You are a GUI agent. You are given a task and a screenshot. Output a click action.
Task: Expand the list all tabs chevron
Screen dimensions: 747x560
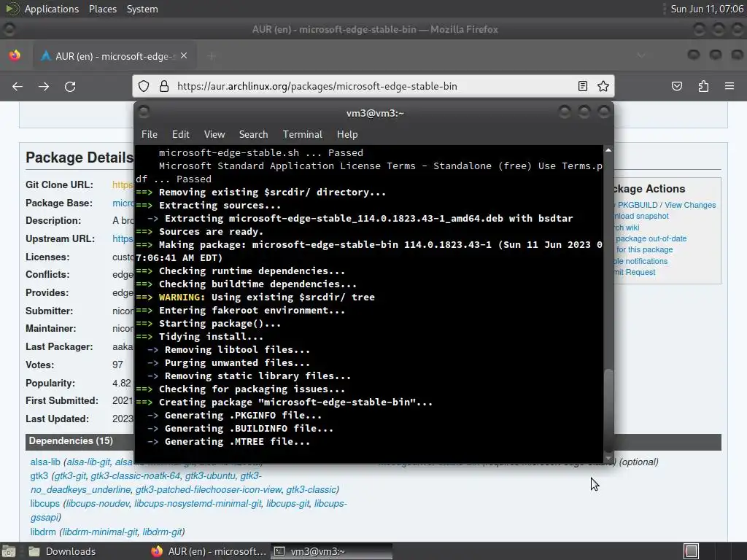click(x=641, y=55)
